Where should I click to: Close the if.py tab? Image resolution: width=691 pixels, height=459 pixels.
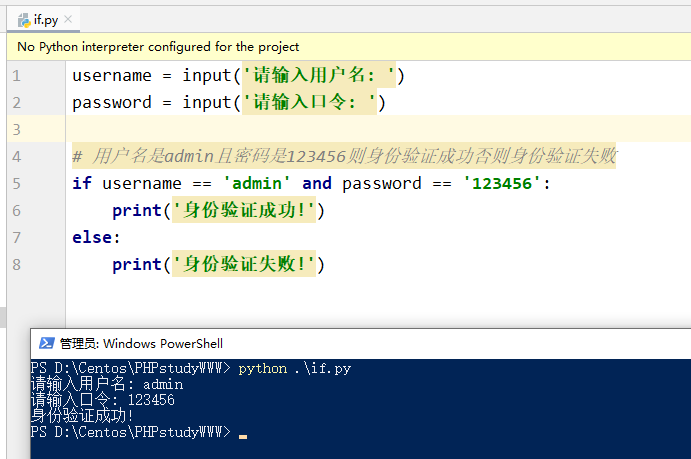click(68, 19)
